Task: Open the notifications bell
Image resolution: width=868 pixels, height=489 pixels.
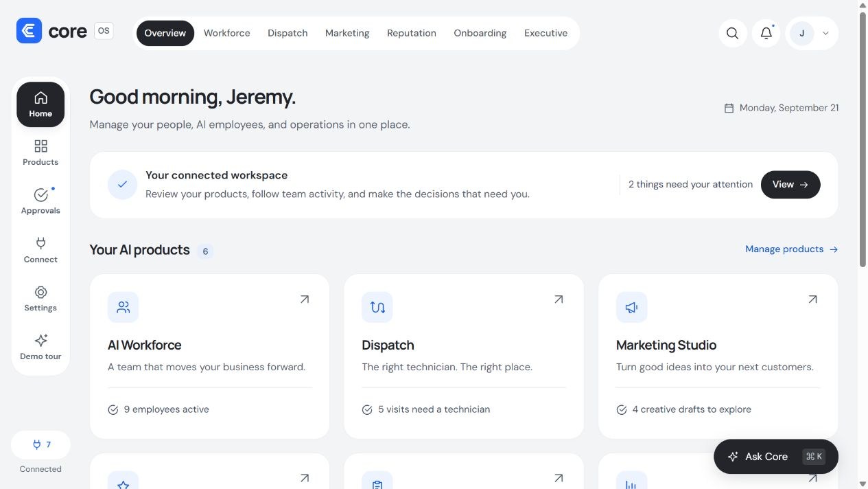Action: pyautogui.click(x=766, y=33)
